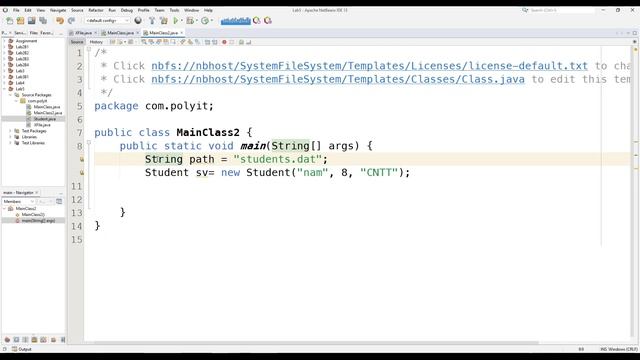Collapse the Lab5 project node
This screenshot has width=640, height=360.
pos(5,89)
